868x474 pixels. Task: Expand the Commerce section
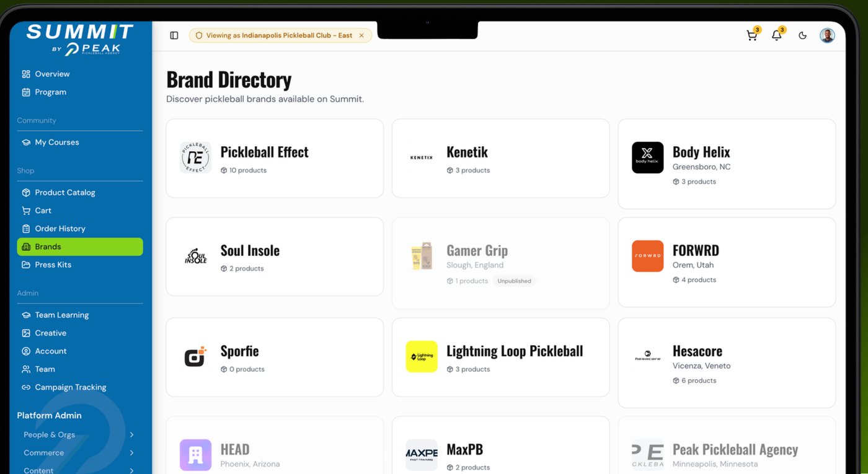80,452
